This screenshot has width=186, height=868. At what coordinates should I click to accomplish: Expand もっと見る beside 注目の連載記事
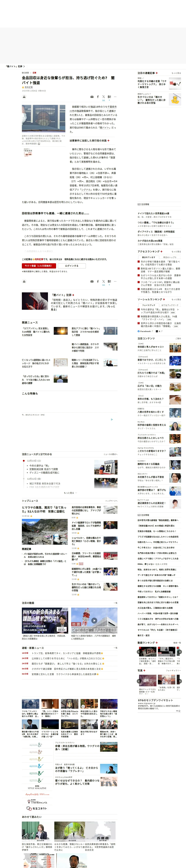click(x=176, y=73)
